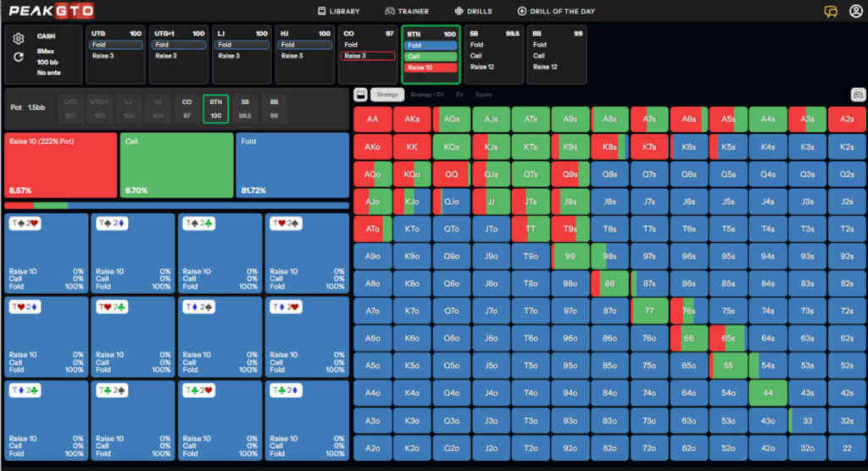The height and width of the screenshot is (471, 868).
Task: Select LJ Raise 3 action
Action: (242, 56)
